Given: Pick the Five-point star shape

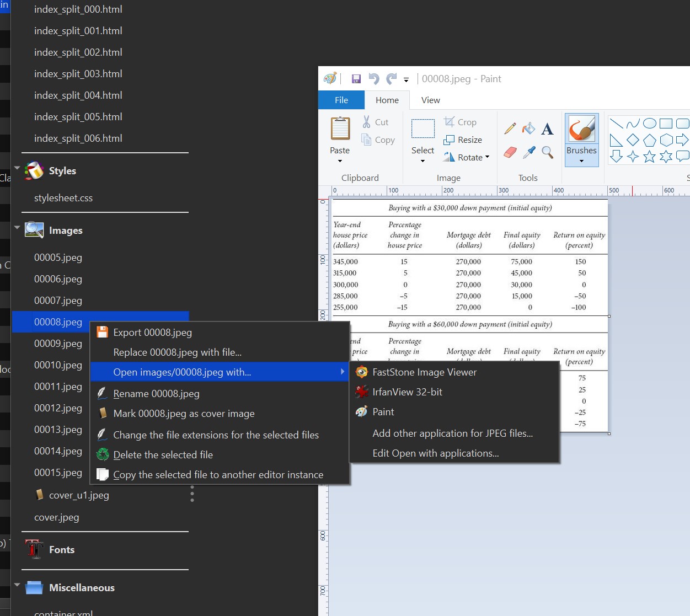Looking at the screenshot, I should pyautogui.click(x=650, y=157).
